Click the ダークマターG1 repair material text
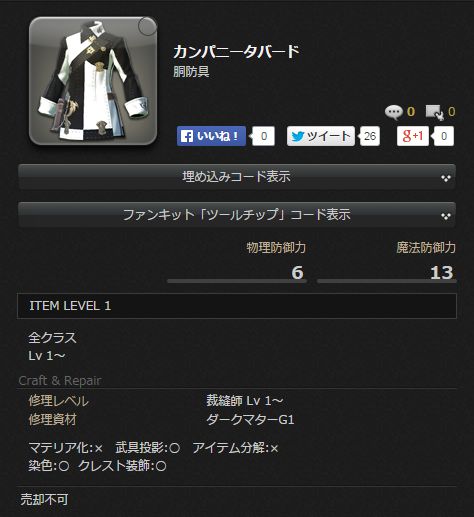This screenshot has width=474, height=517. (x=250, y=420)
